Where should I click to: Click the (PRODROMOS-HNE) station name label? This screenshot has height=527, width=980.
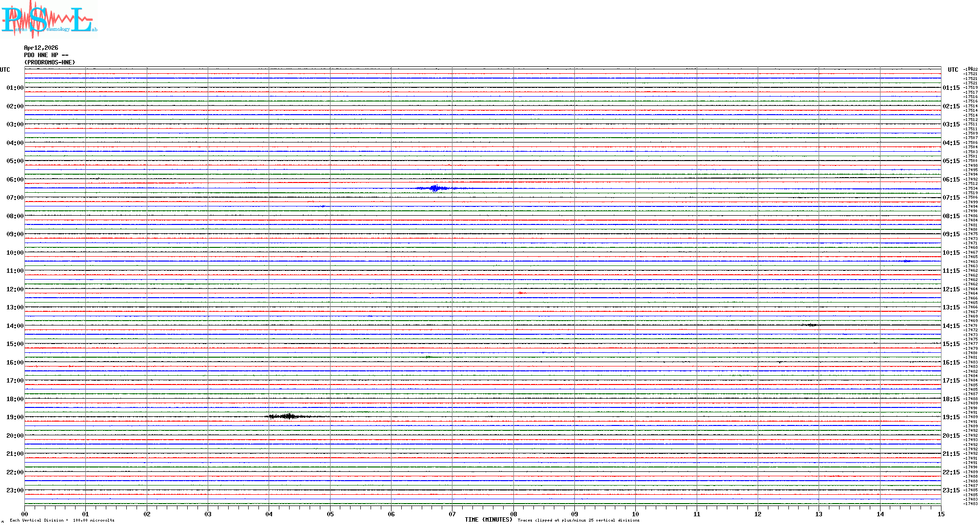50,62
